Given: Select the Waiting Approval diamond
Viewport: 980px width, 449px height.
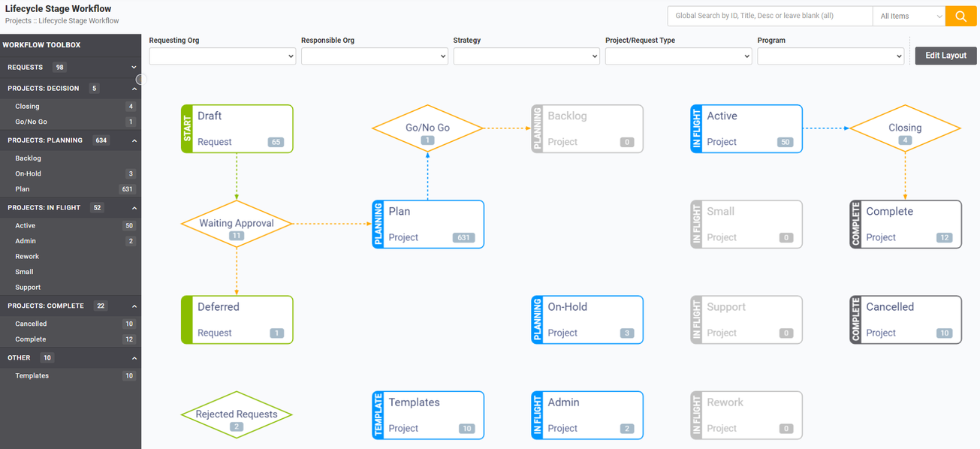Looking at the screenshot, I should click(237, 224).
